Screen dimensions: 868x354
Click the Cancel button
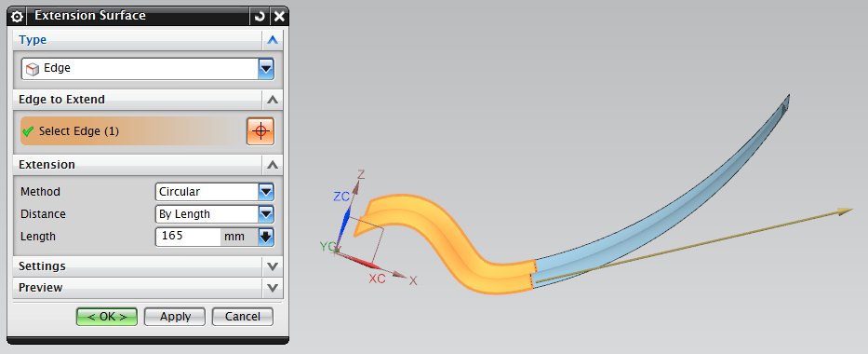(243, 317)
